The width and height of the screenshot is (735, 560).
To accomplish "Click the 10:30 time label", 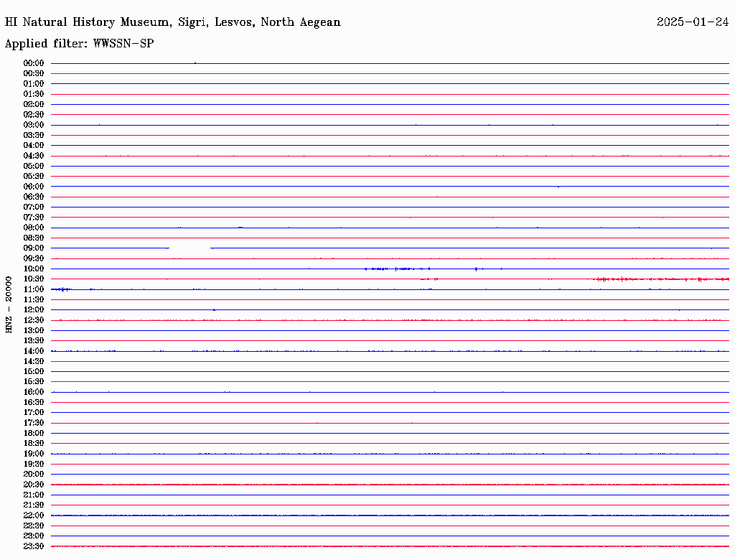I will pyautogui.click(x=34, y=279).
